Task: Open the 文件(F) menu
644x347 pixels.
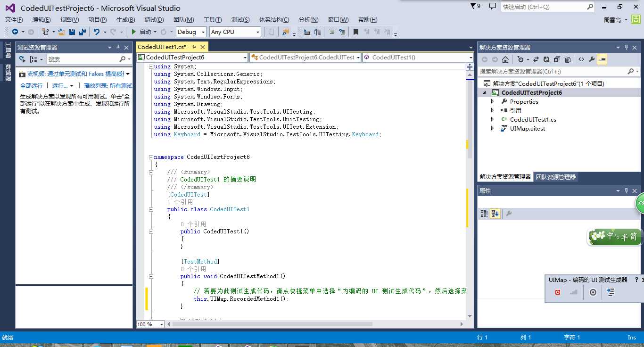Action: coord(14,19)
